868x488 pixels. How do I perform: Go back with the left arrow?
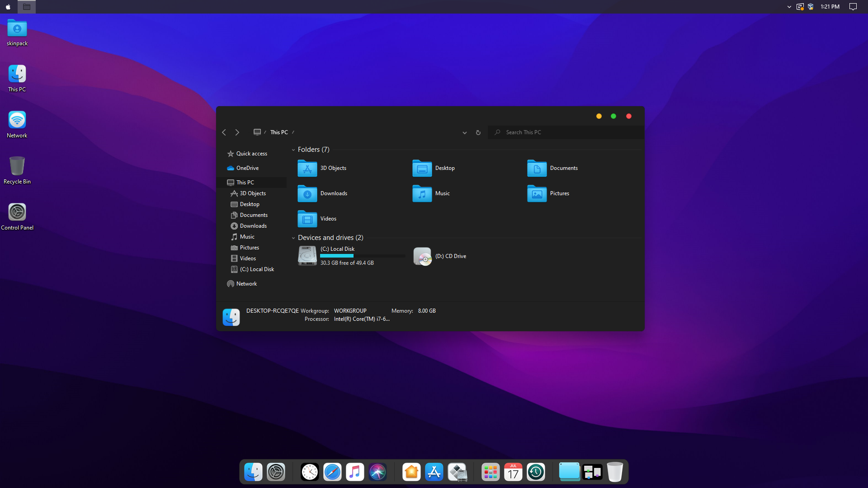click(224, 132)
